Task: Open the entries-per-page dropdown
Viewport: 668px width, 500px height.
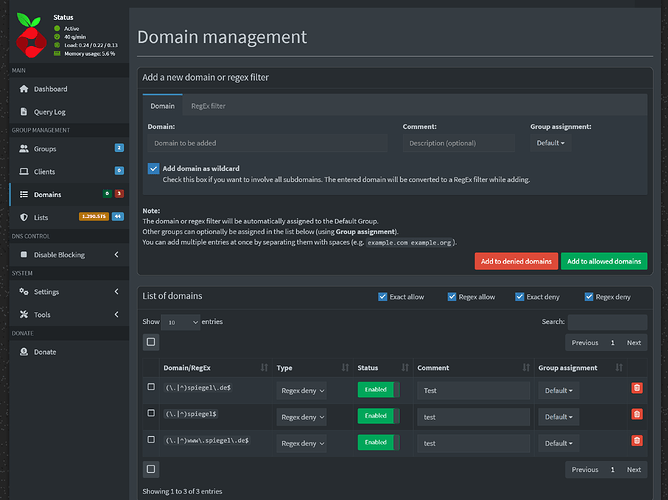Action: click(x=181, y=322)
